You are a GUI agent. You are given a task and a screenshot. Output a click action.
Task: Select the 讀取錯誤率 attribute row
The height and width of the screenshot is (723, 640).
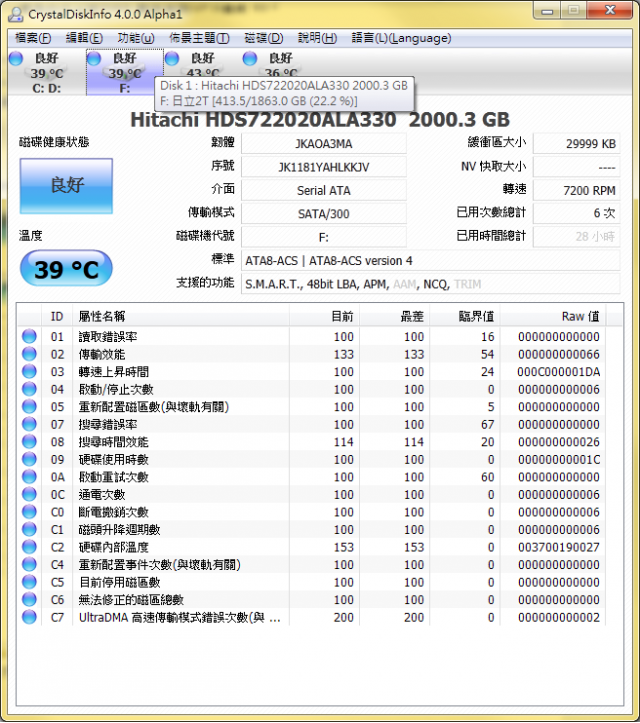pyautogui.click(x=312, y=336)
